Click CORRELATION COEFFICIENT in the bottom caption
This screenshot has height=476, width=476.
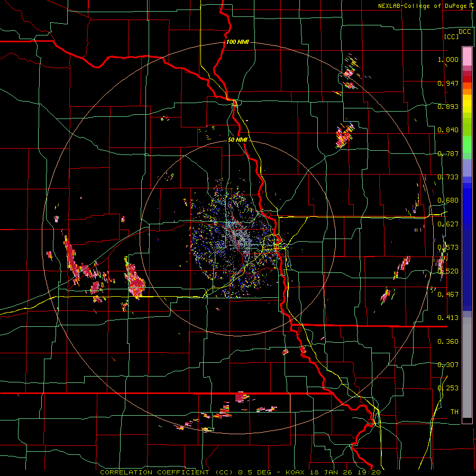coord(155,472)
